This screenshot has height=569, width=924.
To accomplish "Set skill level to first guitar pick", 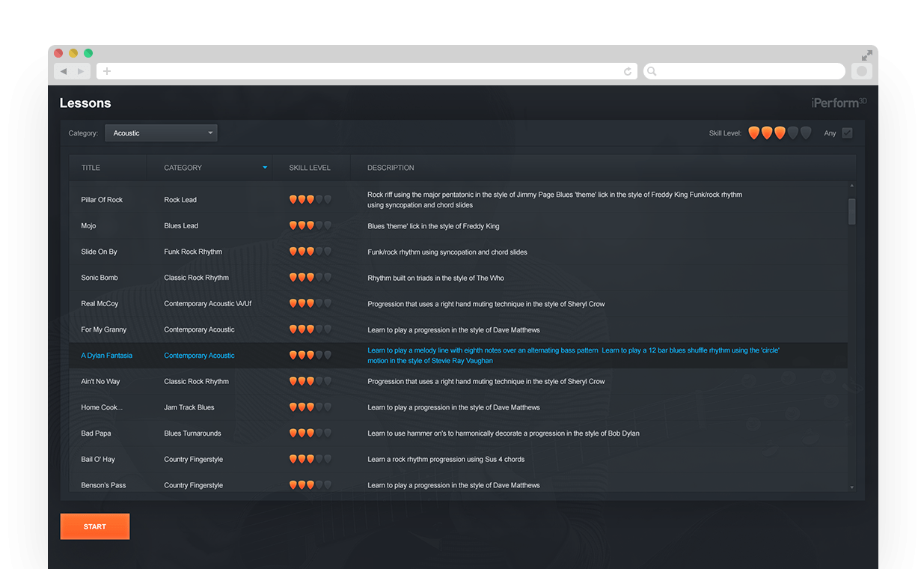I will 754,133.
